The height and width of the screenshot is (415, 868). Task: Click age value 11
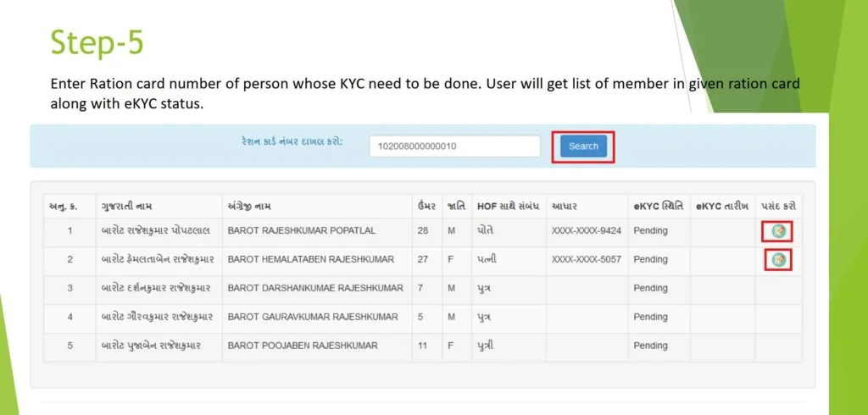tap(423, 346)
